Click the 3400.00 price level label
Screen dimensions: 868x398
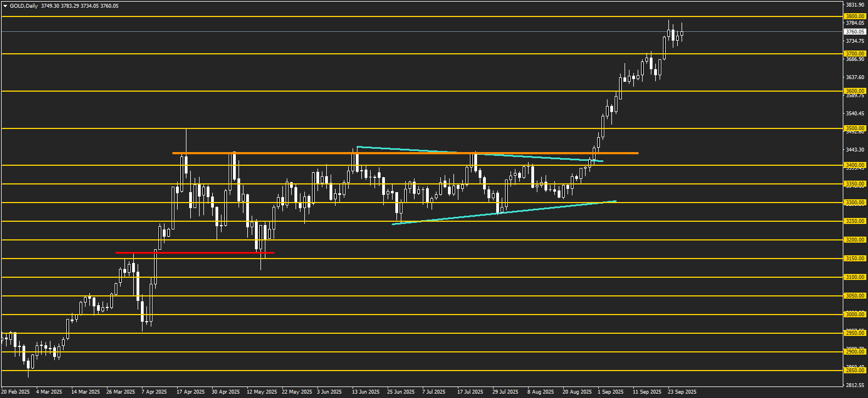coord(855,165)
